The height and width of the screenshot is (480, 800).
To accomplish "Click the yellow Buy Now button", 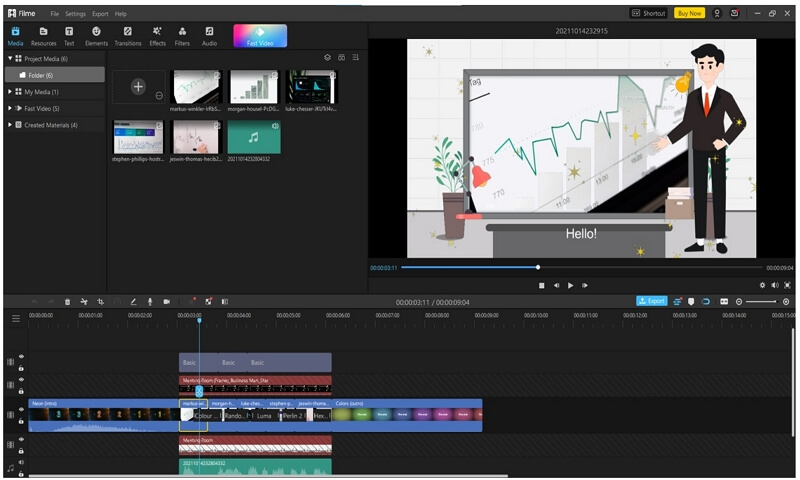I will coord(689,13).
